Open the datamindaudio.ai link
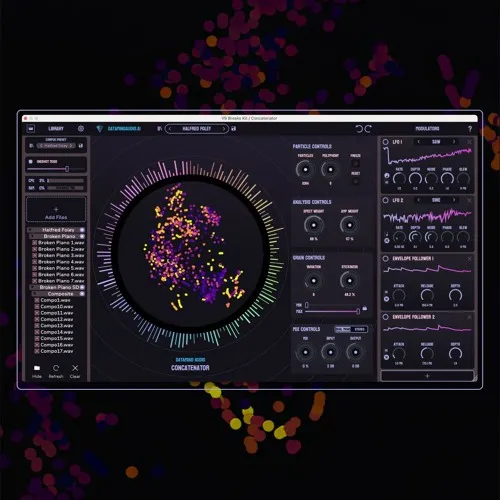The width and height of the screenshot is (500, 500). (x=124, y=129)
